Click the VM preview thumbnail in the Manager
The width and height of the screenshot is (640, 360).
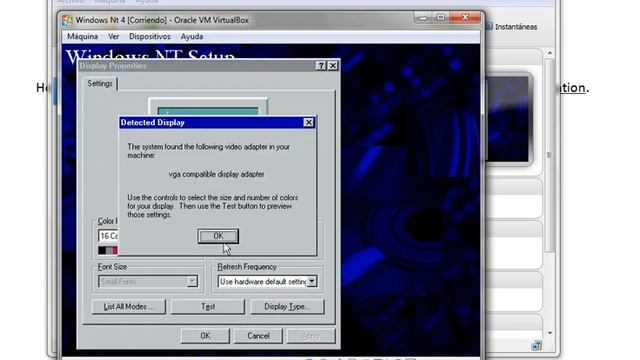click(x=509, y=119)
